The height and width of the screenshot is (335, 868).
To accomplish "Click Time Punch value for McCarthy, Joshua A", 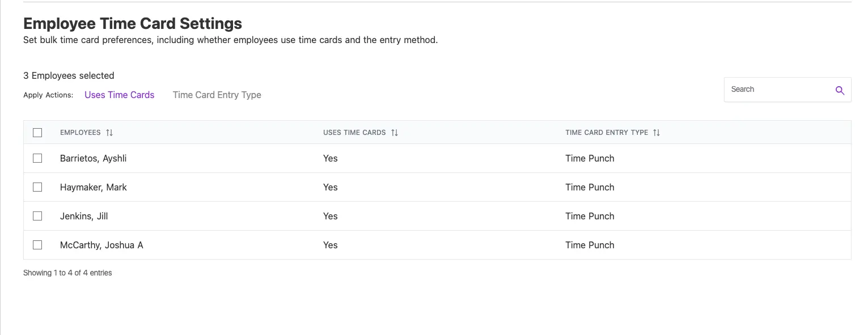I will coord(590,245).
